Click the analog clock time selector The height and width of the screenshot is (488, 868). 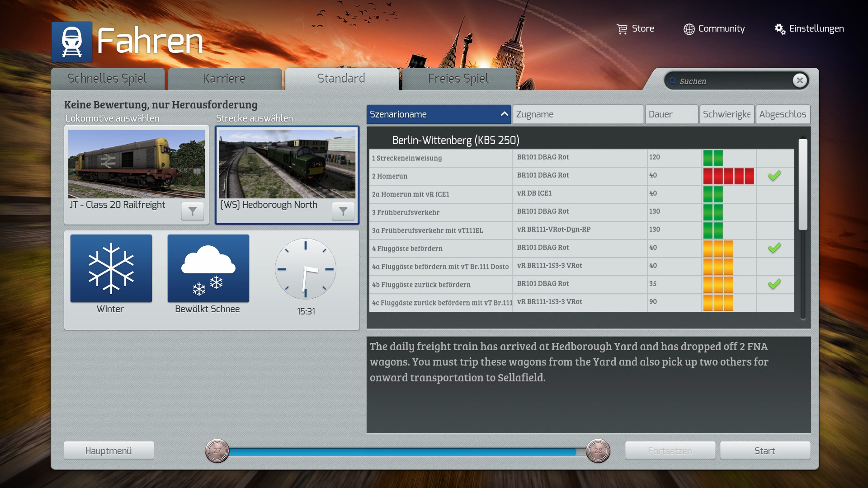(x=306, y=269)
